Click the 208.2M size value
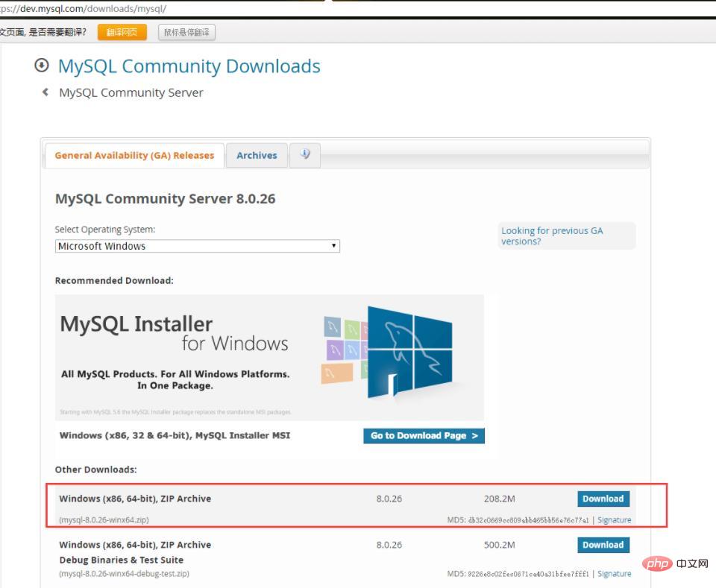Screen dimensions: 716x588 (x=500, y=499)
